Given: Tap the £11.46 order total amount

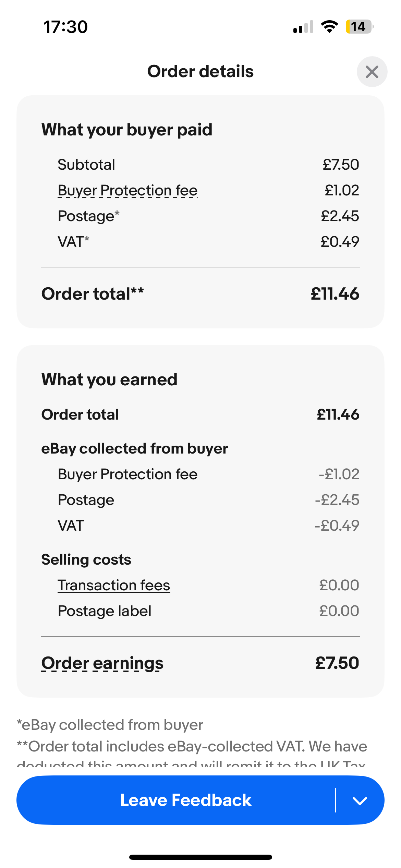Looking at the screenshot, I should tap(335, 294).
